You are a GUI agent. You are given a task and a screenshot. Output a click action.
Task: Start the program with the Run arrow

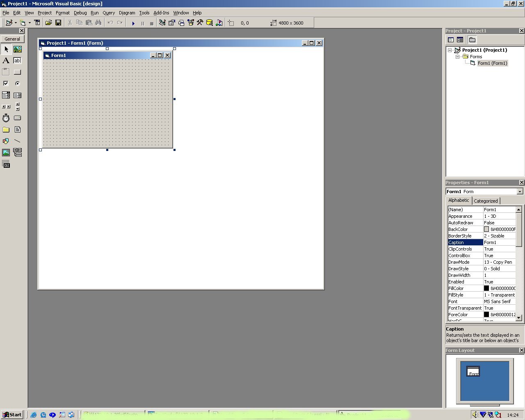pyautogui.click(x=133, y=23)
